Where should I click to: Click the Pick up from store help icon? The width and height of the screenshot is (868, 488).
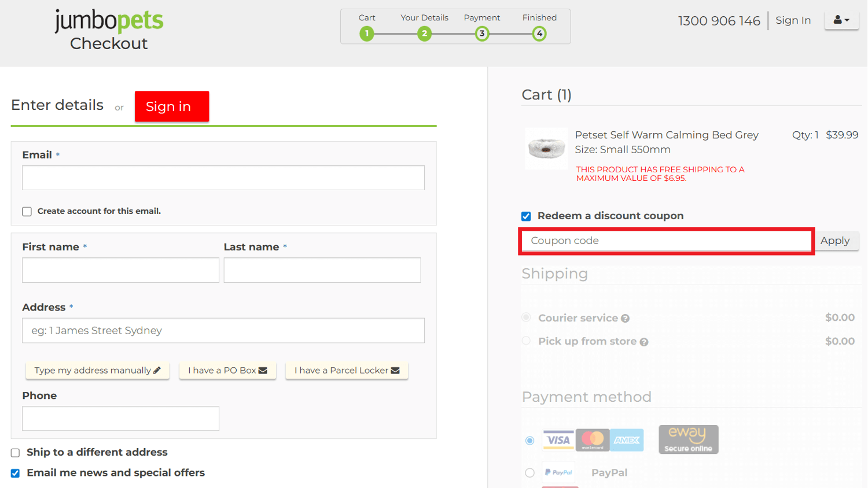coord(643,342)
